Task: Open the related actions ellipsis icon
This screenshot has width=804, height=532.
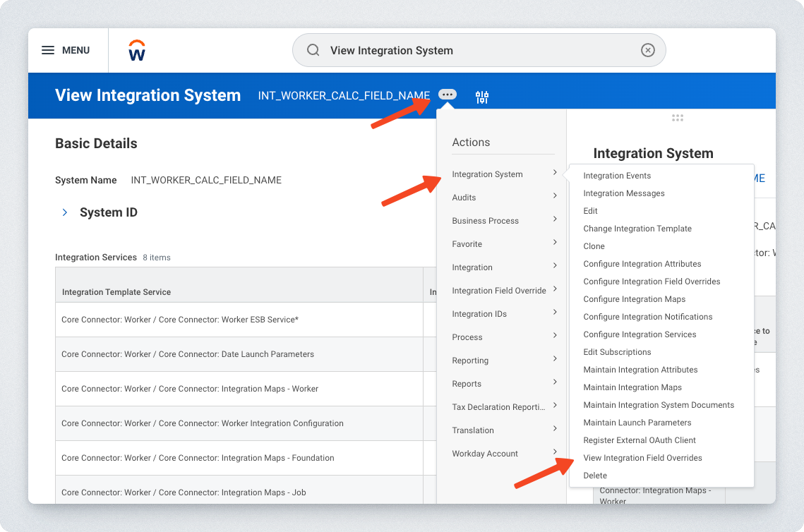Action: click(x=447, y=95)
